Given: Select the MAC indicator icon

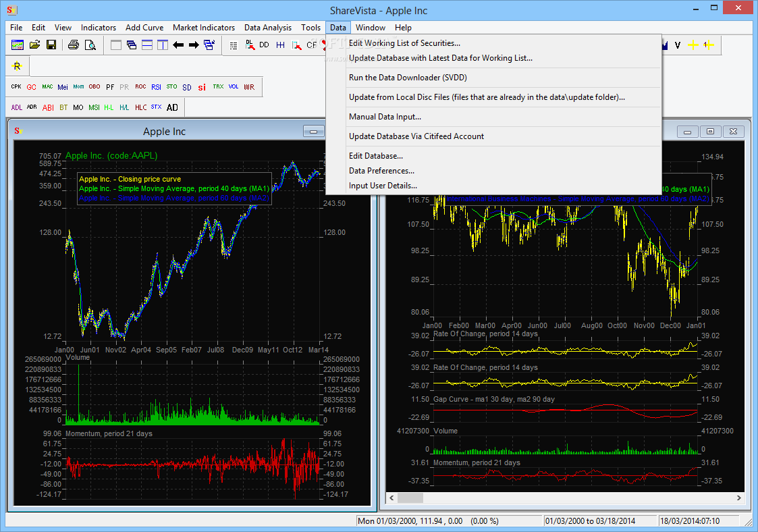Looking at the screenshot, I should coord(47,86).
